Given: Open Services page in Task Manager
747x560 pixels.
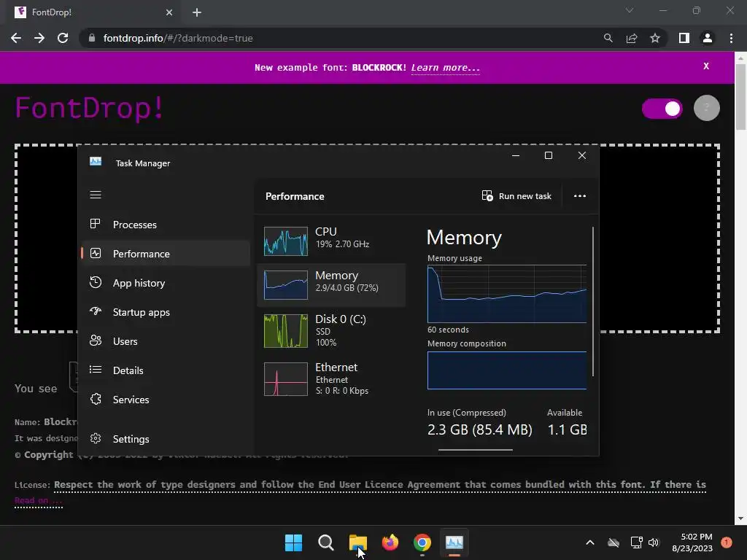Looking at the screenshot, I should point(166,400).
